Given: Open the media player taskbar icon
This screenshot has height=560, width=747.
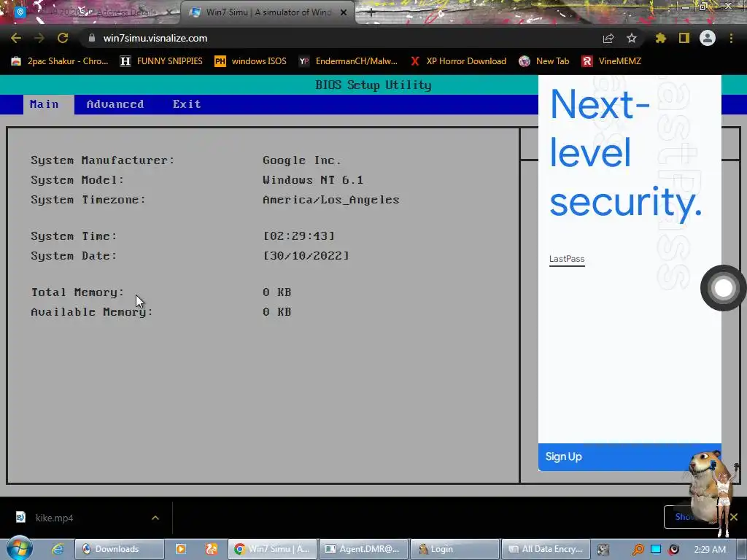Looking at the screenshot, I should click(x=181, y=549).
